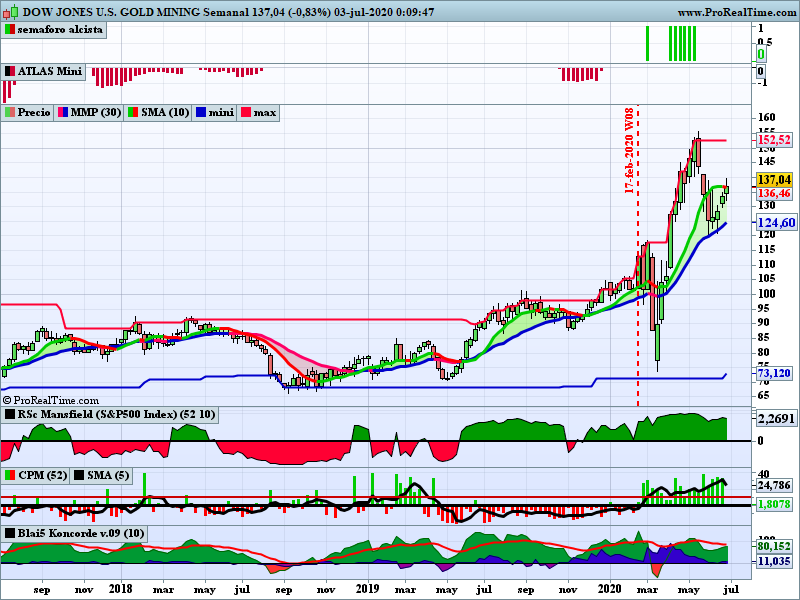Click the 1,8078 CPM value label
Viewport: 800px width, 600px height.
tap(774, 504)
